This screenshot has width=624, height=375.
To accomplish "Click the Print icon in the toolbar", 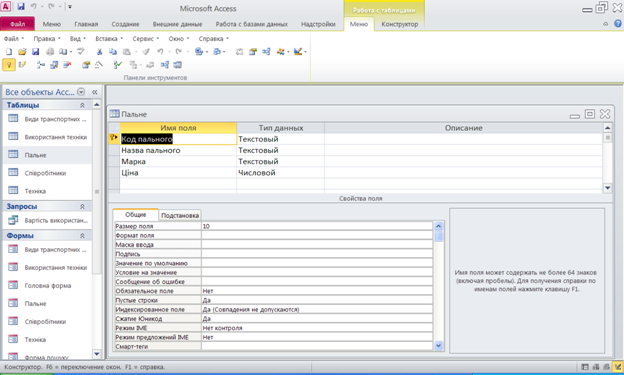I will click(x=50, y=51).
